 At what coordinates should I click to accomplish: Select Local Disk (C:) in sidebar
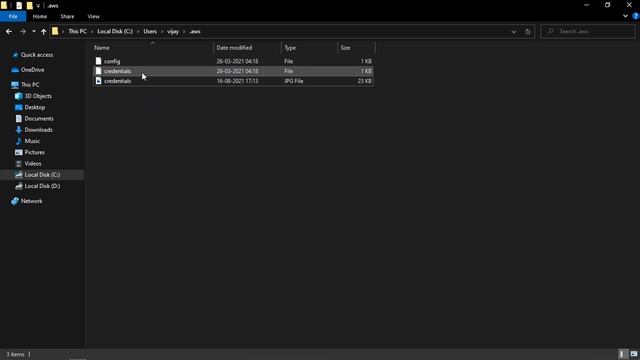pos(42,175)
